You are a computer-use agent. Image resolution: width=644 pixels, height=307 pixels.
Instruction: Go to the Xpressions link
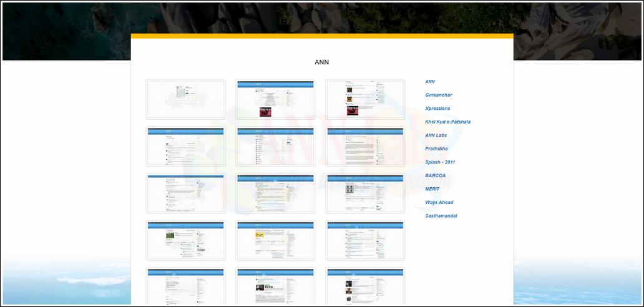(437, 109)
